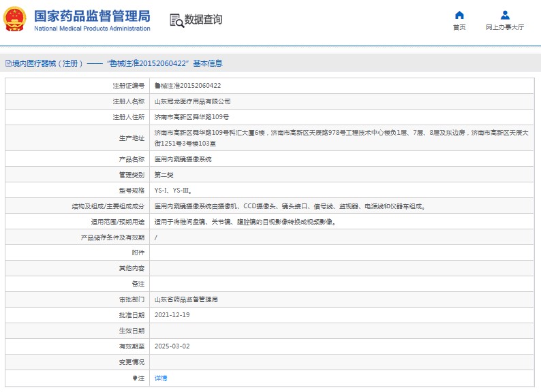Click the breadcrumb document icon before 境内医疗器械
Viewport: 541px width, 392px height.
pyautogui.click(x=7, y=63)
